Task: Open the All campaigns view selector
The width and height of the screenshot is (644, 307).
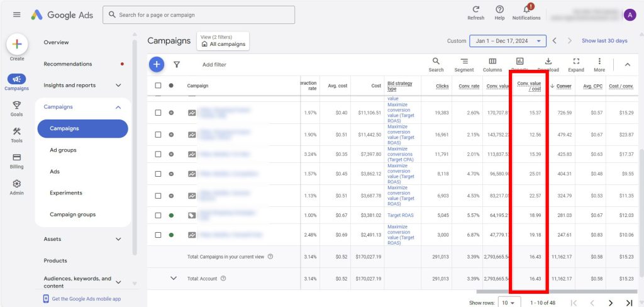Action: click(x=223, y=41)
